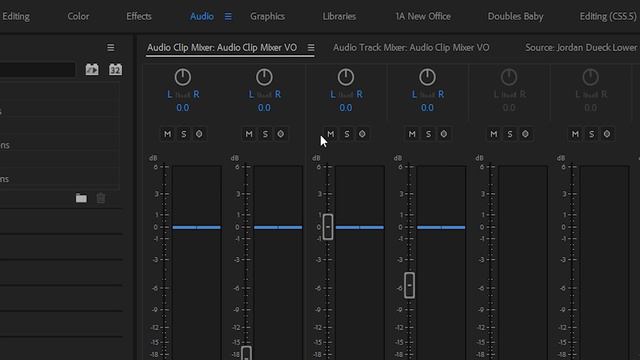
Task: Switch to the Audio Track Mixer tab
Action: (411, 48)
